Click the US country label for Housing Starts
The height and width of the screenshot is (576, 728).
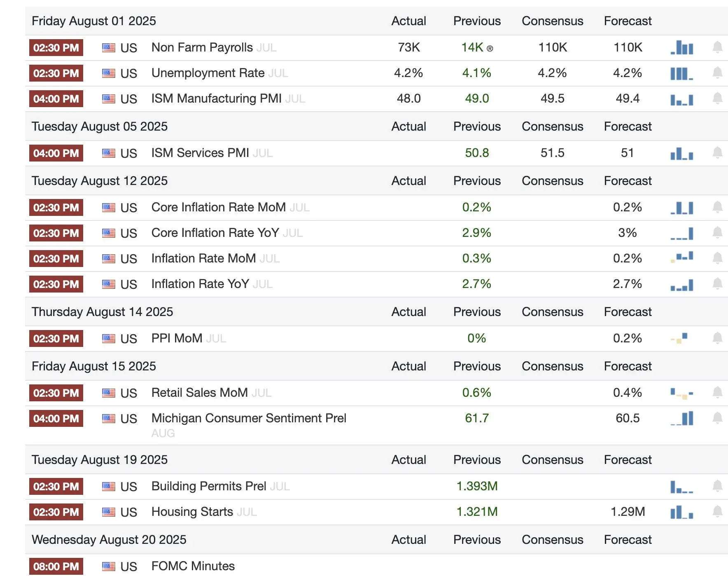128,512
